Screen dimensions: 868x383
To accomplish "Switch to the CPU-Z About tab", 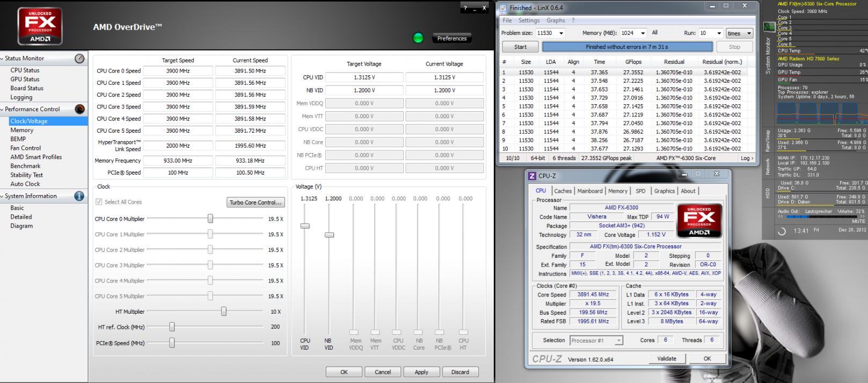I will (688, 191).
